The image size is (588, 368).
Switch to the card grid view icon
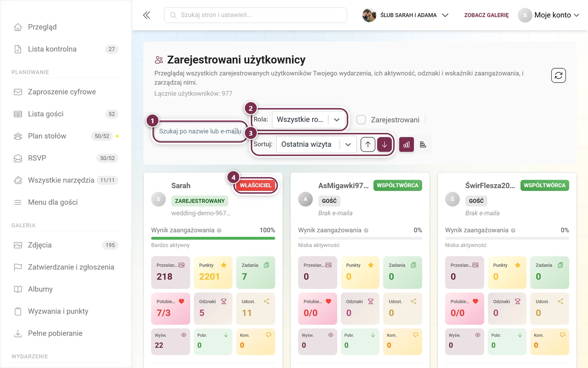[406, 144]
